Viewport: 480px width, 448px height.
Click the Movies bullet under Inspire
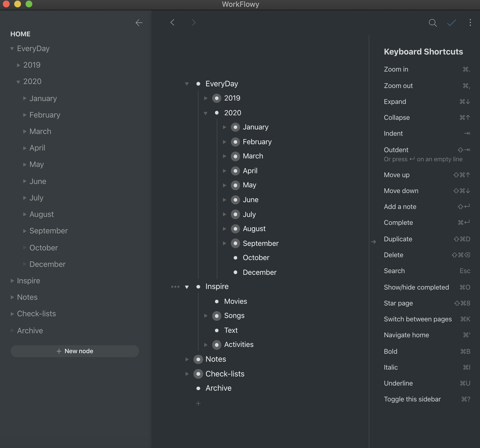pos(217,301)
